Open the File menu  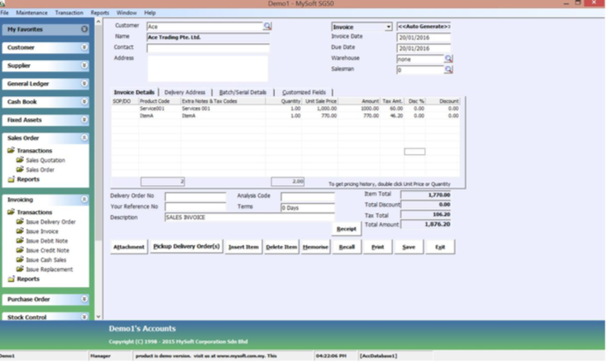[4, 13]
